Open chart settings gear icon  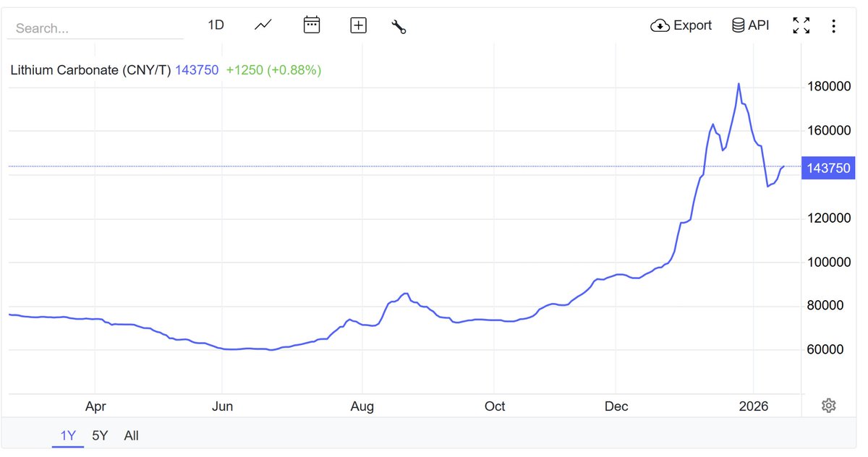[x=829, y=406]
